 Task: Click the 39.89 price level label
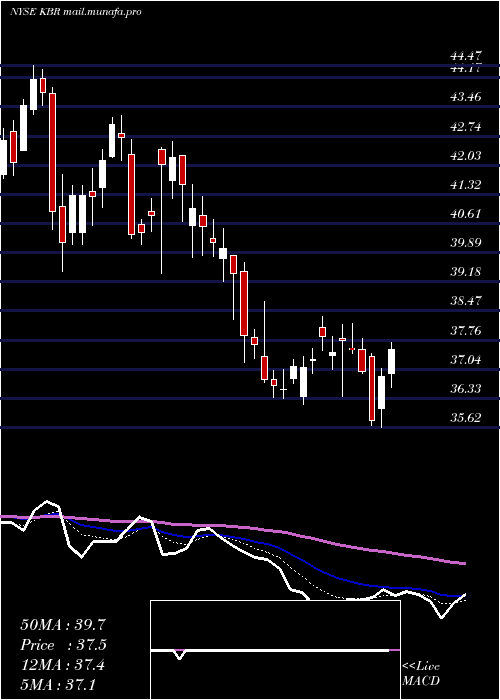466,243
